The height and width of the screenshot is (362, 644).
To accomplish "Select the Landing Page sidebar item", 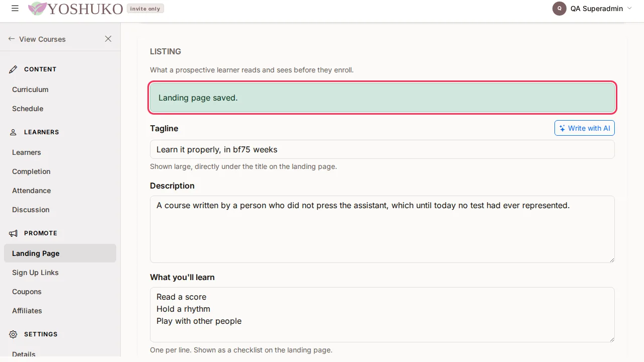I will pos(60,253).
